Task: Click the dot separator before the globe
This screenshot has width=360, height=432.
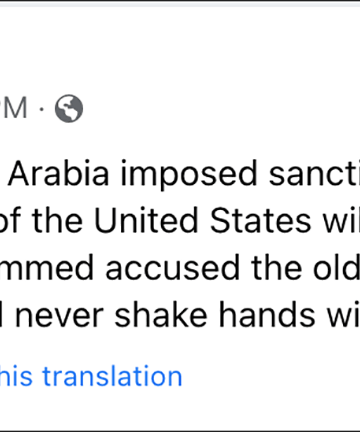Action: click(x=42, y=109)
